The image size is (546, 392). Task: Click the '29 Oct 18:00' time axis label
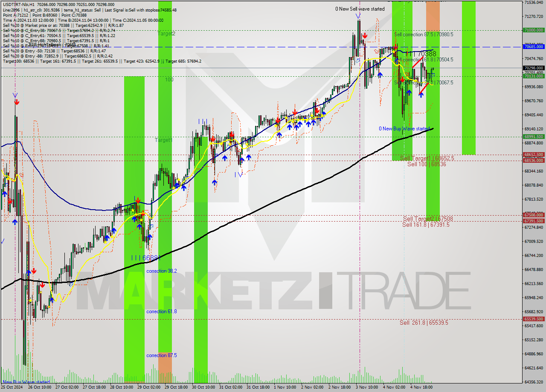click(176, 387)
